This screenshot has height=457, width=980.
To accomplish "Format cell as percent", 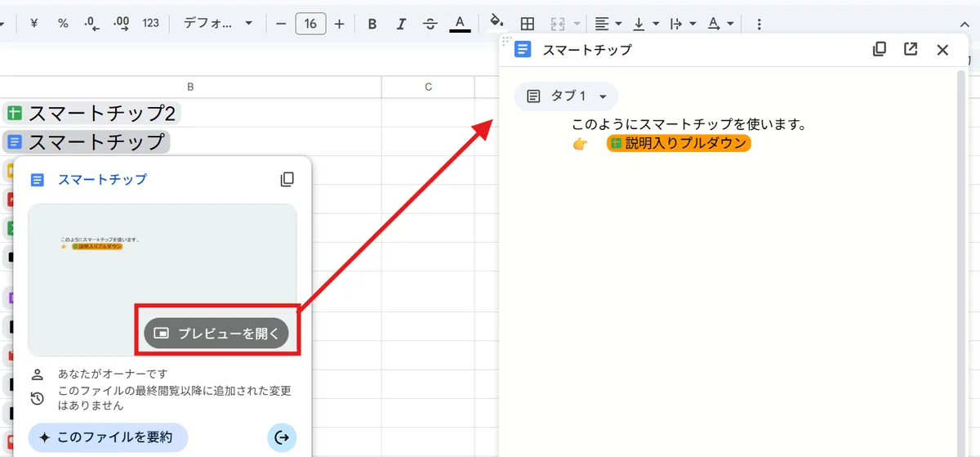I will click(x=63, y=24).
